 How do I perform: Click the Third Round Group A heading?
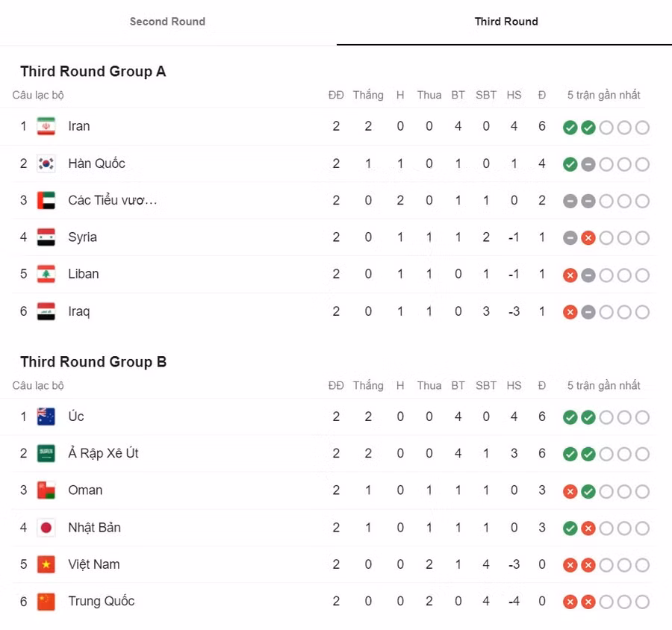93,71
